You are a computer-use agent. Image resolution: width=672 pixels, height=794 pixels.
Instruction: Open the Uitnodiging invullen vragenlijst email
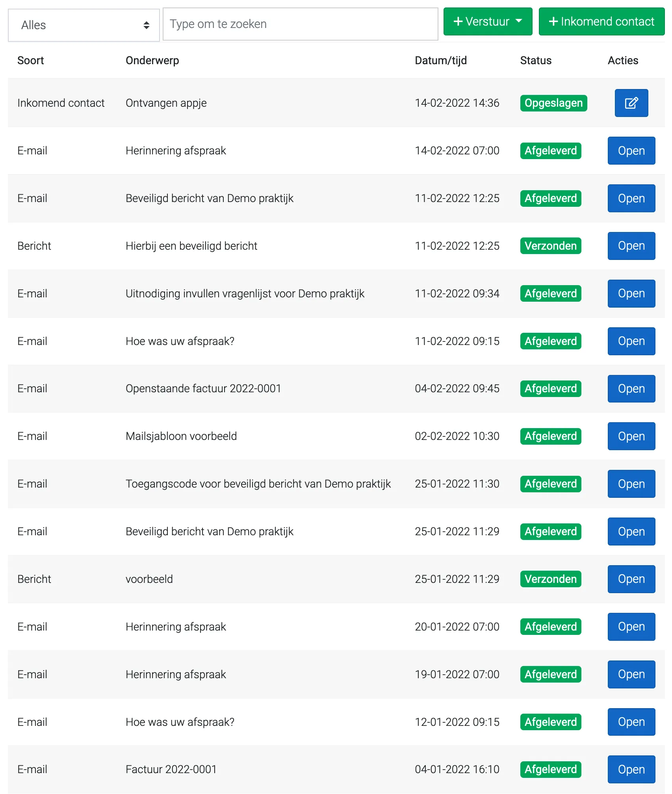(x=631, y=293)
